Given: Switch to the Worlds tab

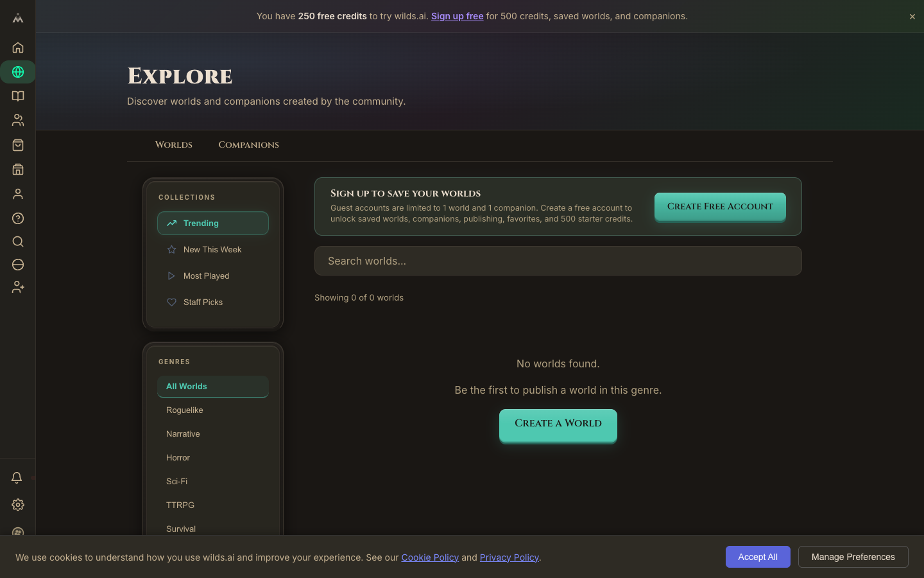Looking at the screenshot, I should pyautogui.click(x=174, y=145).
